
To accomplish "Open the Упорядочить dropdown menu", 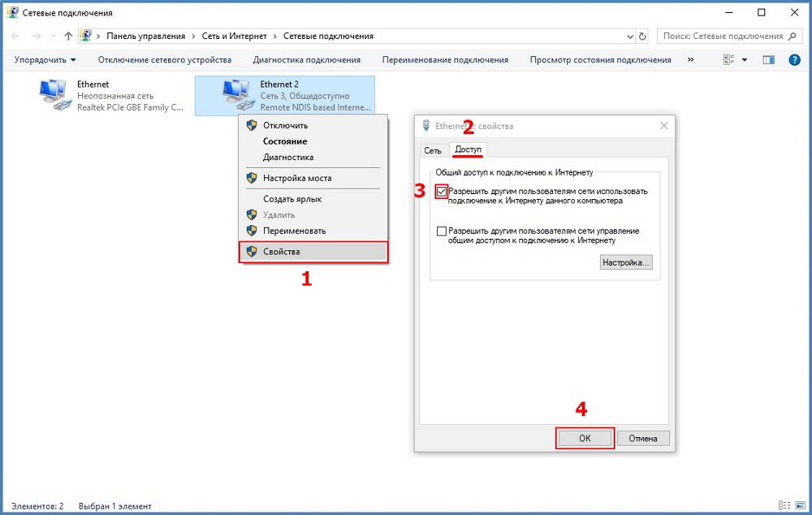I will [x=45, y=60].
